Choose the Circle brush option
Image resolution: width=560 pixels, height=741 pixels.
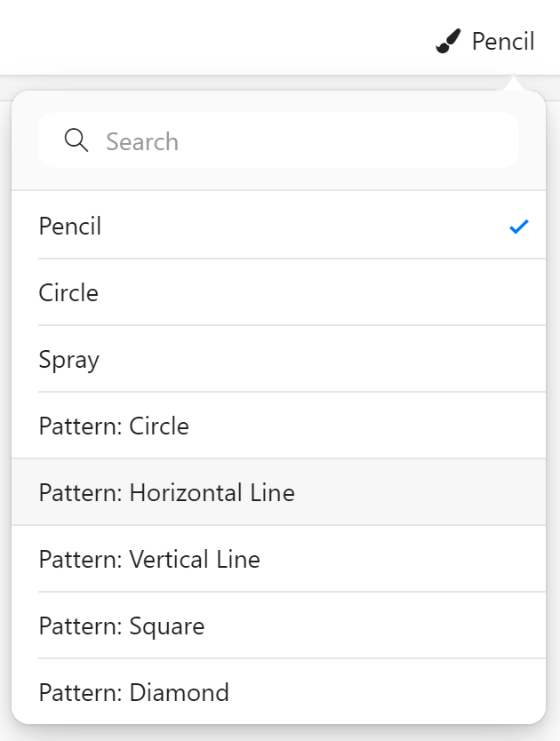278,292
